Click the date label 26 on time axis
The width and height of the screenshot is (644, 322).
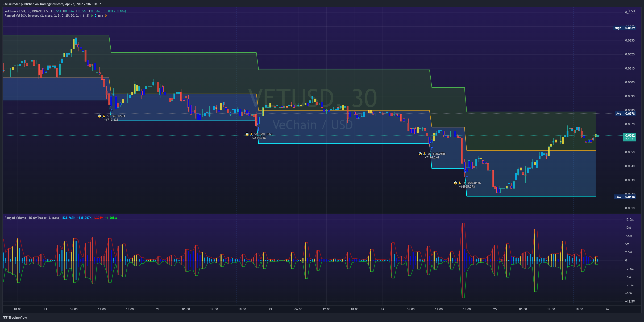coord(607,309)
